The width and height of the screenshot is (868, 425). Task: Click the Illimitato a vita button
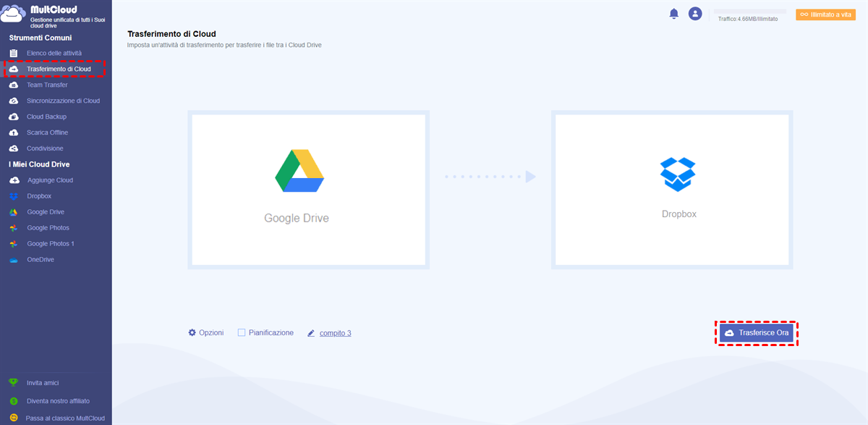825,14
